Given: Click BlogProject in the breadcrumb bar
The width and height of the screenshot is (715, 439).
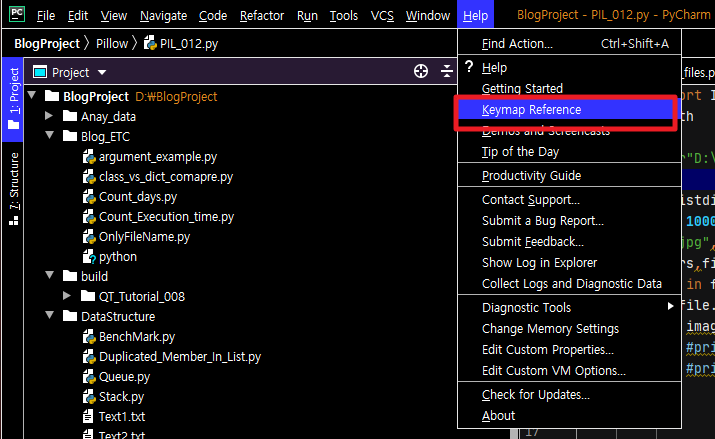Looking at the screenshot, I should 47,44.
